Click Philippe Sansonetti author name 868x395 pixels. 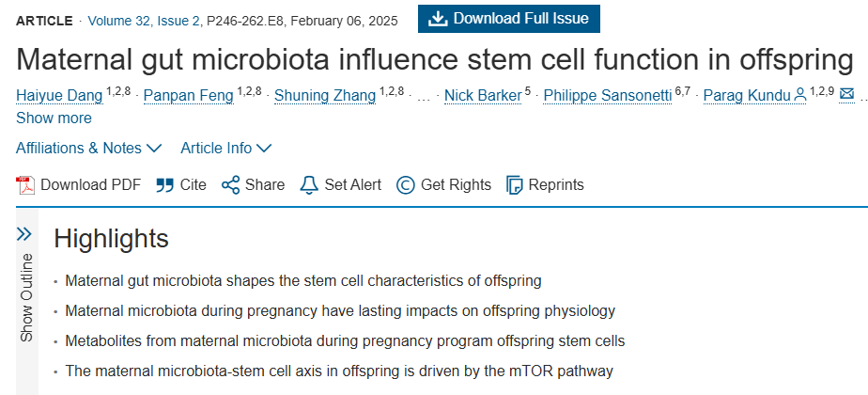[605, 95]
